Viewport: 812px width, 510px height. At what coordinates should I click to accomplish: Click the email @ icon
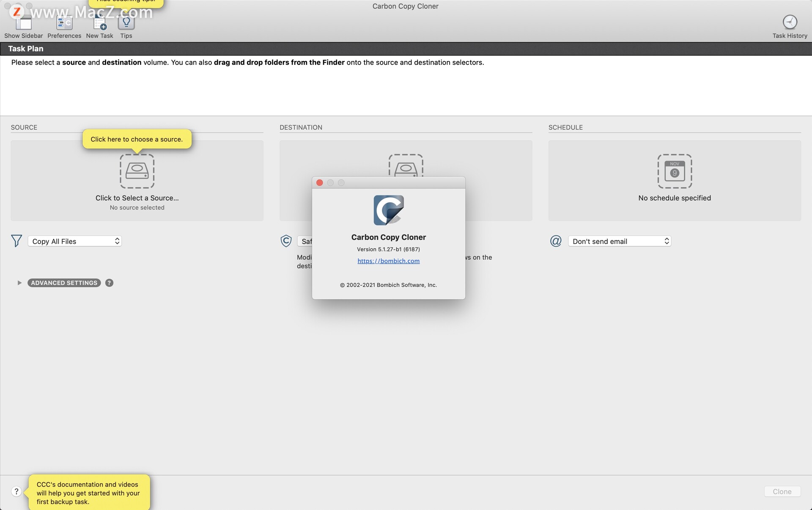pyautogui.click(x=556, y=241)
